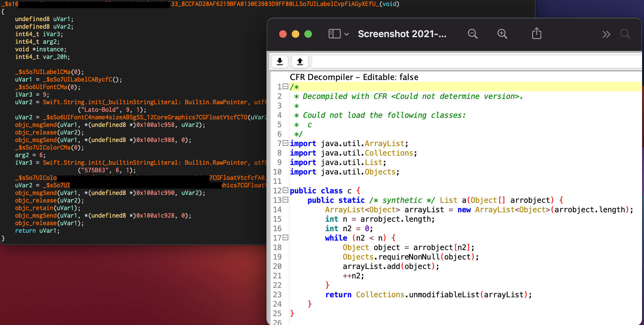Viewport: 644px width, 325px height.
Task: Collapse the while loop fold at line 17
Action: coord(285,237)
